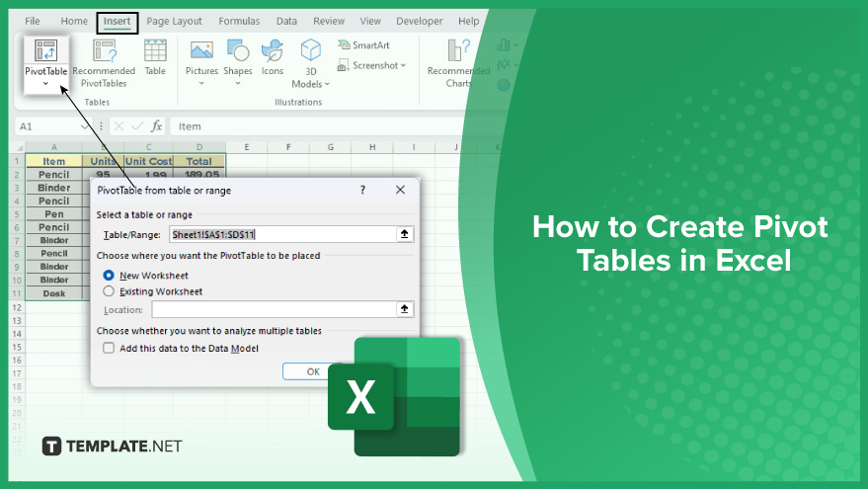Click the Item header cell

pyautogui.click(x=53, y=161)
